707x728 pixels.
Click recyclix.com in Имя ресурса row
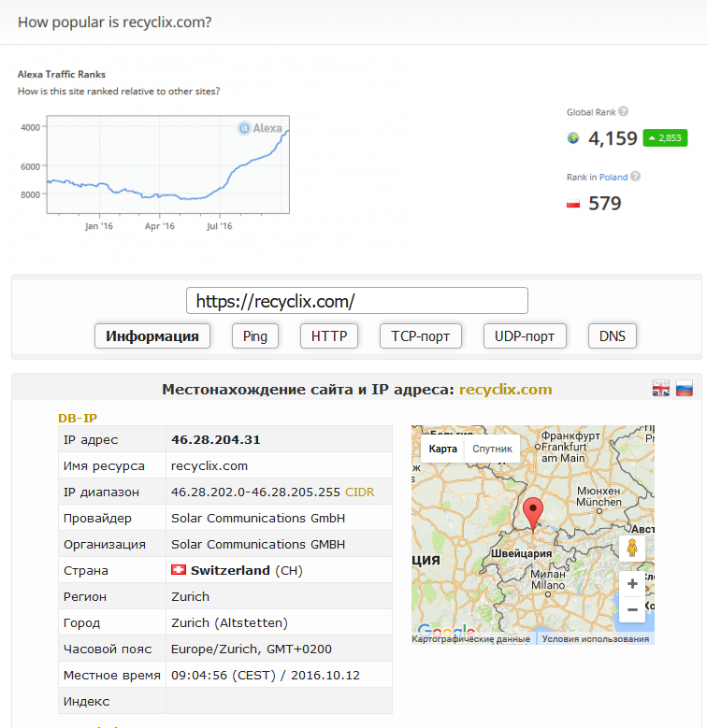pyautogui.click(x=209, y=465)
